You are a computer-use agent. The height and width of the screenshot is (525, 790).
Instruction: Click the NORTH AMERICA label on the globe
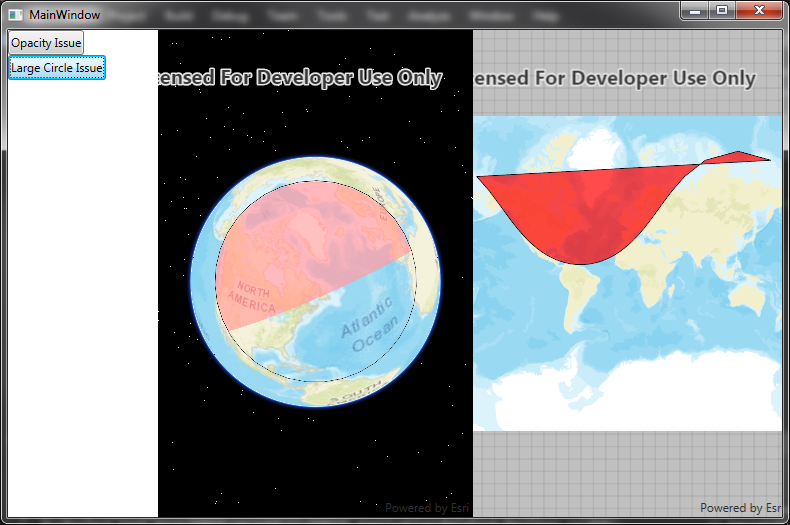[x=252, y=297]
